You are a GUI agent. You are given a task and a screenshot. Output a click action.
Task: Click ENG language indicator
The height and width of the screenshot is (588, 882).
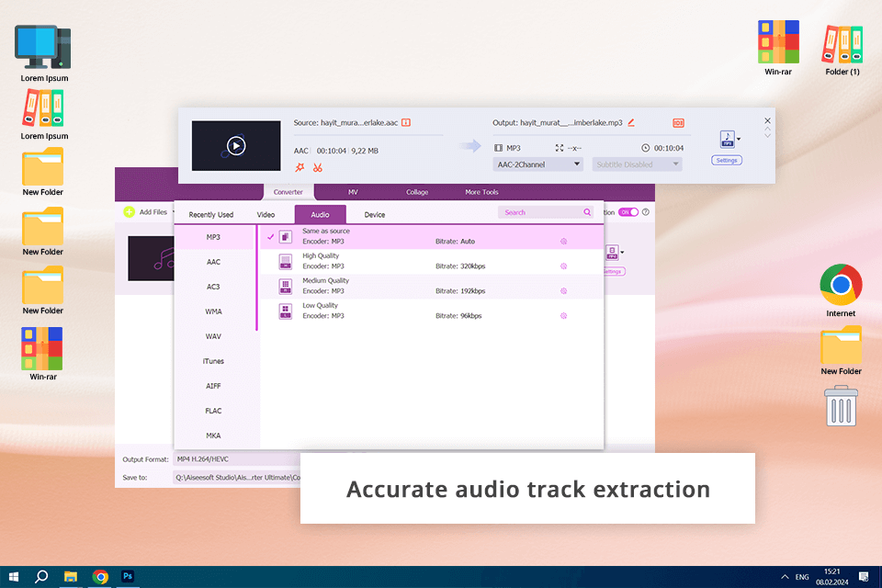802,577
